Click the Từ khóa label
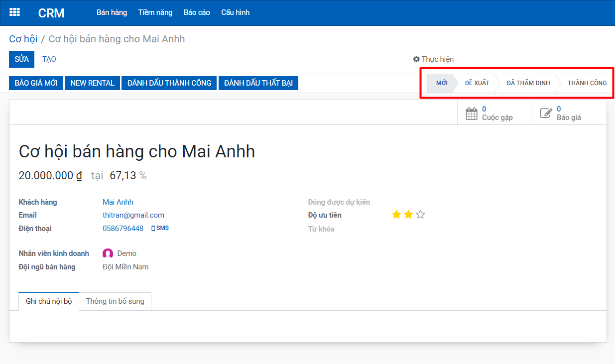 [321, 229]
